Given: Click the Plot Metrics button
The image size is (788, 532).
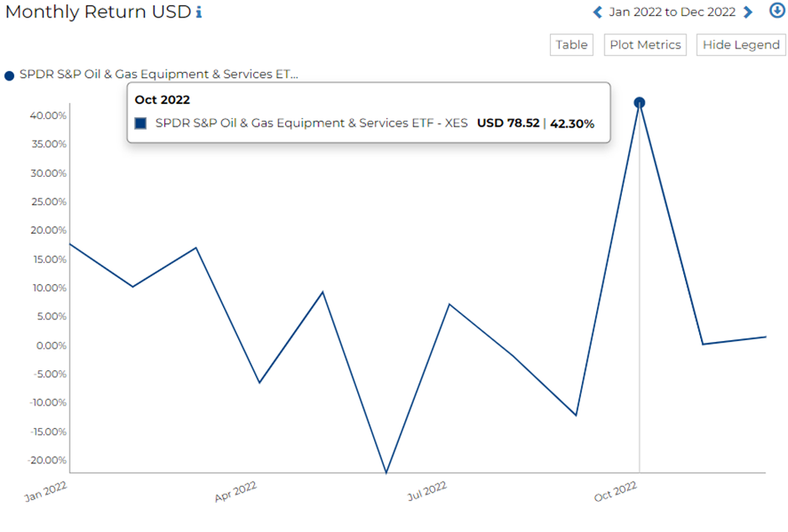Looking at the screenshot, I should [x=645, y=44].
